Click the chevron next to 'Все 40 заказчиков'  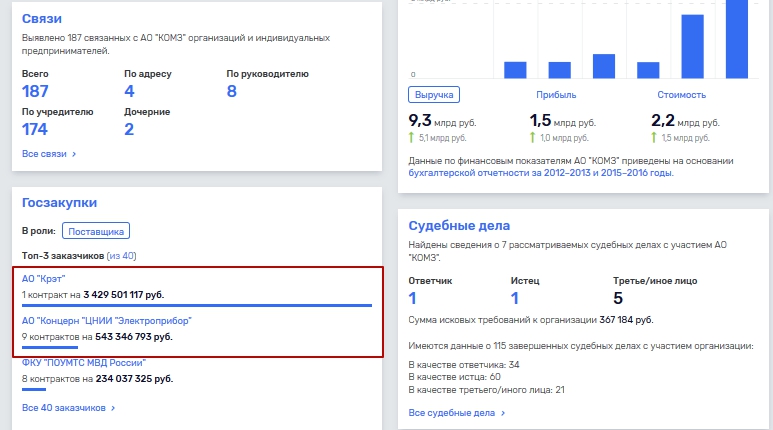click(113, 408)
